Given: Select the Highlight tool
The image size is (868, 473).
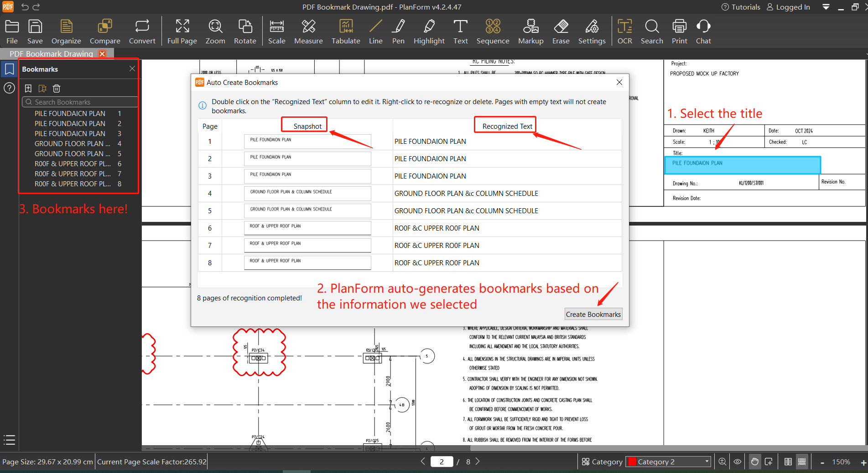Looking at the screenshot, I should [x=429, y=32].
